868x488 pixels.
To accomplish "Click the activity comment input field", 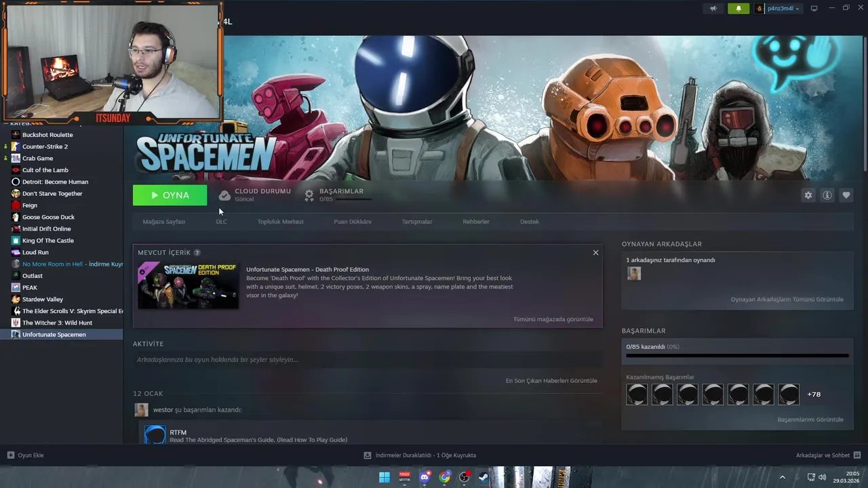I will tap(367, 360).
